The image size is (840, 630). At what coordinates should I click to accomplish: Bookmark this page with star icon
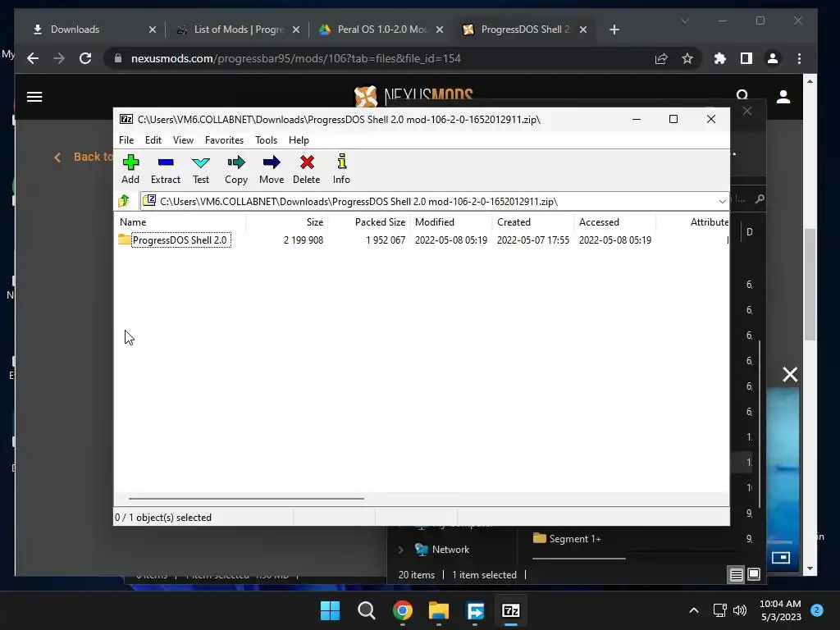click(687, 58)
